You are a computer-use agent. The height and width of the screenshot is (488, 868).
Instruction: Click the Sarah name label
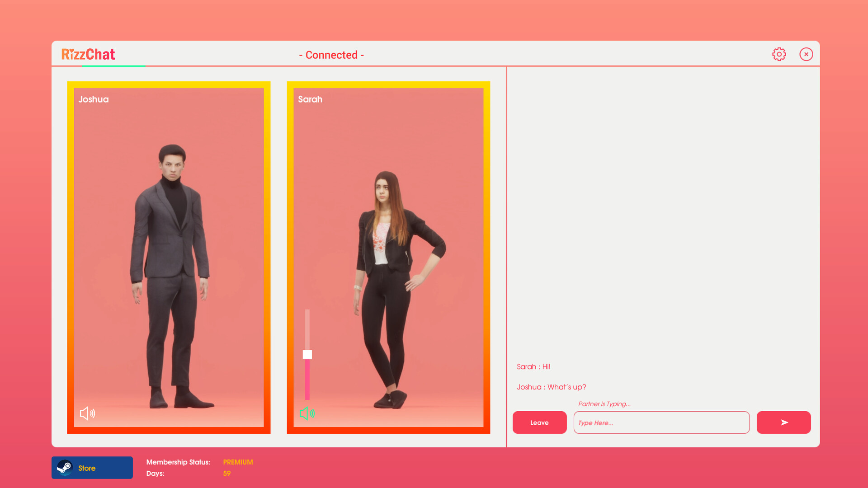pyautogui.click(x=310, y=99)
